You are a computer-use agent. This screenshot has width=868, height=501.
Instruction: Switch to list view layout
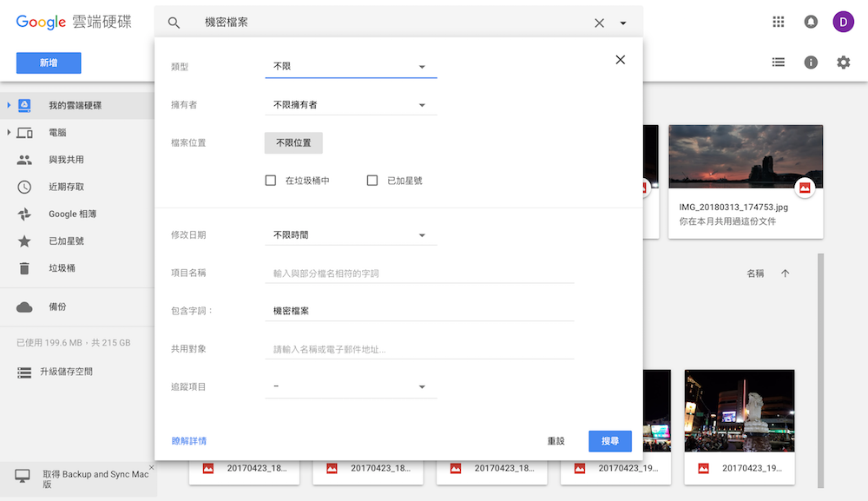point(778,63)
